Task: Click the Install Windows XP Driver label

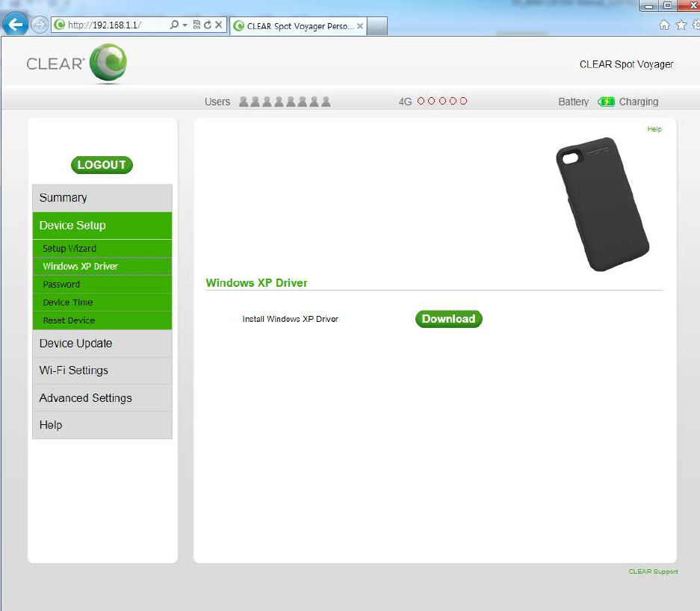Action: coord(290,319)
